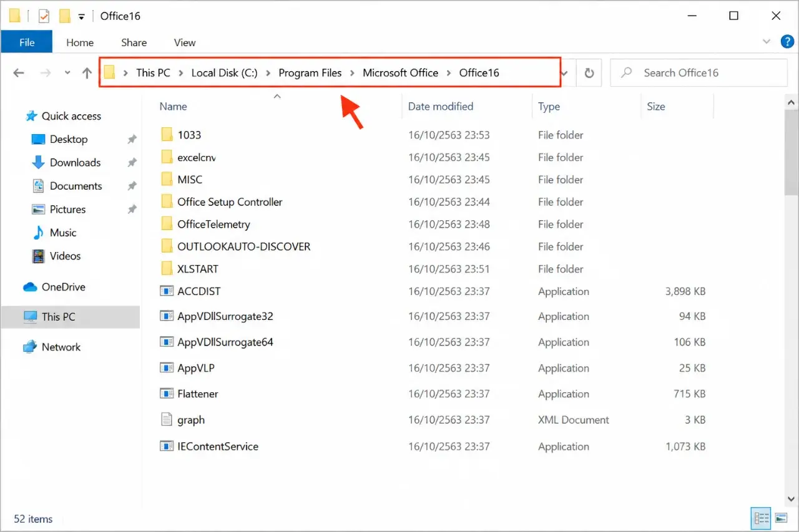
Task: Click the New folder quick access icon
Action: (x=64, y=16)
